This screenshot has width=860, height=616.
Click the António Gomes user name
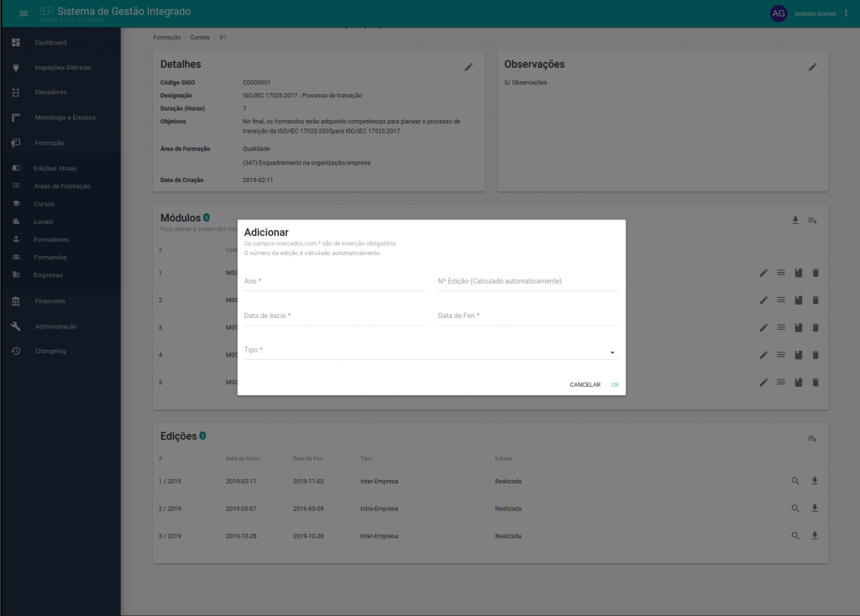point(815,13)
